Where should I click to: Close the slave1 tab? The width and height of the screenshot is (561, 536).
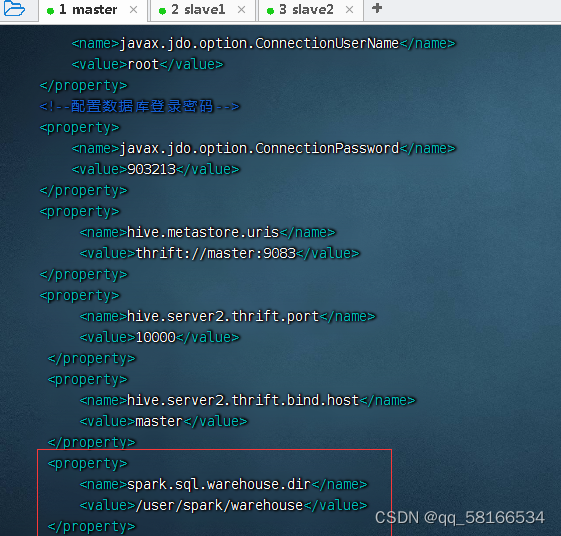[242, 10]
